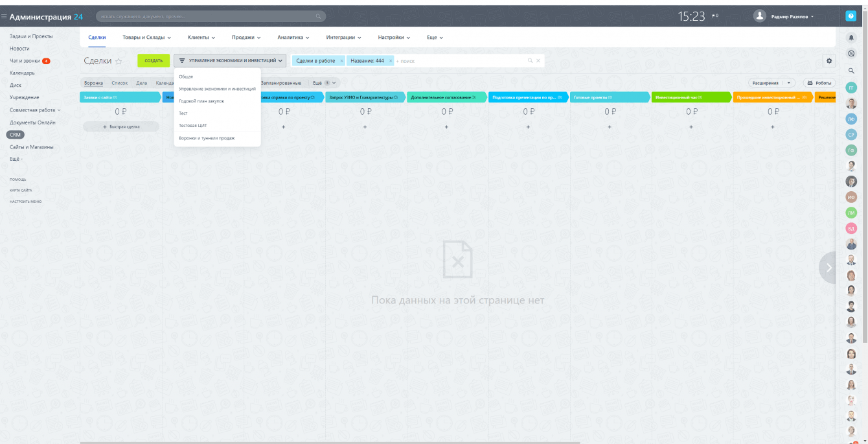Open chat with the ВД avatar
The image size is (868, 444).
click(851, 228)
